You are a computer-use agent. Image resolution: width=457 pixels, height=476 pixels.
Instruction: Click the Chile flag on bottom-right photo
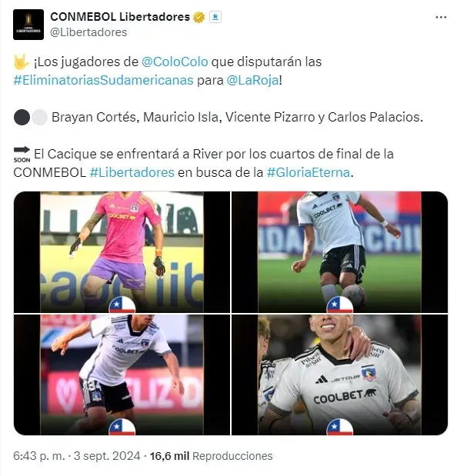340,427
